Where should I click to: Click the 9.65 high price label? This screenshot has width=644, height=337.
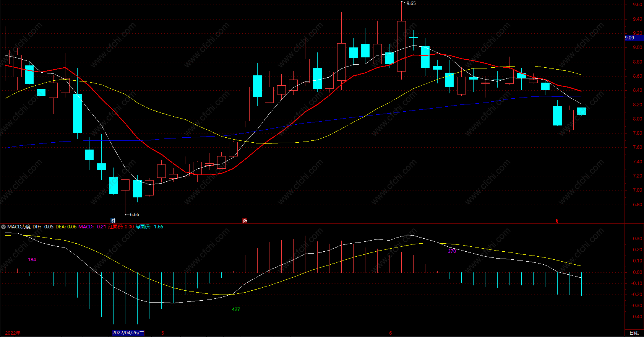click(411, 3)
